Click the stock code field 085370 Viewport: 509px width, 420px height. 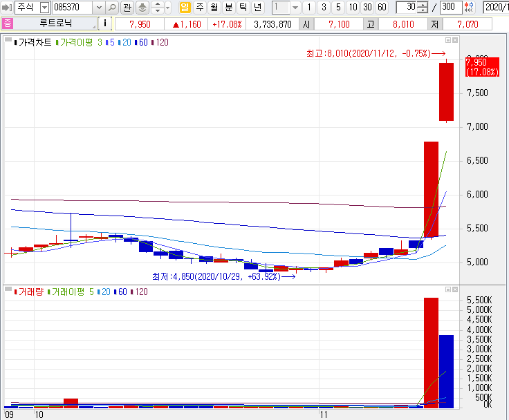click(x=73, y=8)
